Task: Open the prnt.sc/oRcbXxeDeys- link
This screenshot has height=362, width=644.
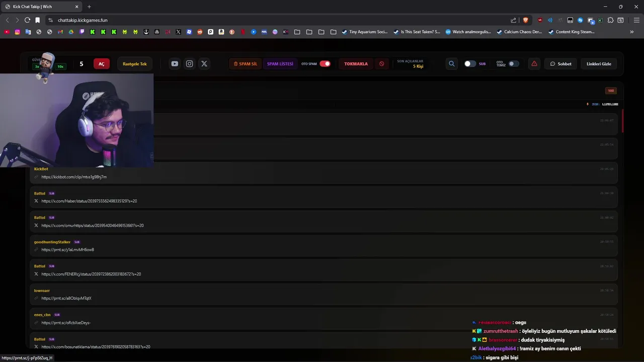Action: pos(66,323)
